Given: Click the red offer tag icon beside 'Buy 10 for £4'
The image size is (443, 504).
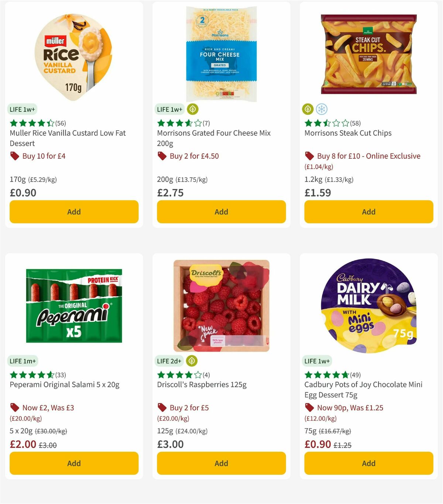Looking at the screenshot, I should click(14, 156).
